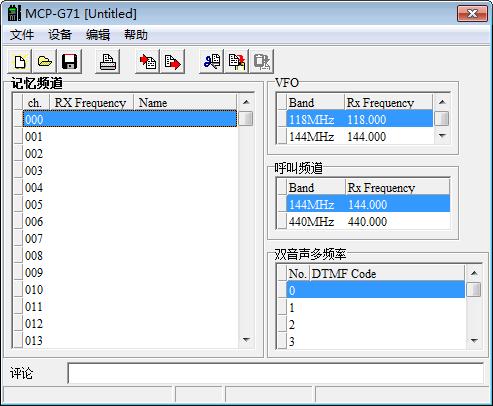Read data from radio toolbar icon
The height and width of the screenshot is (406, 493).
[147, 62]
